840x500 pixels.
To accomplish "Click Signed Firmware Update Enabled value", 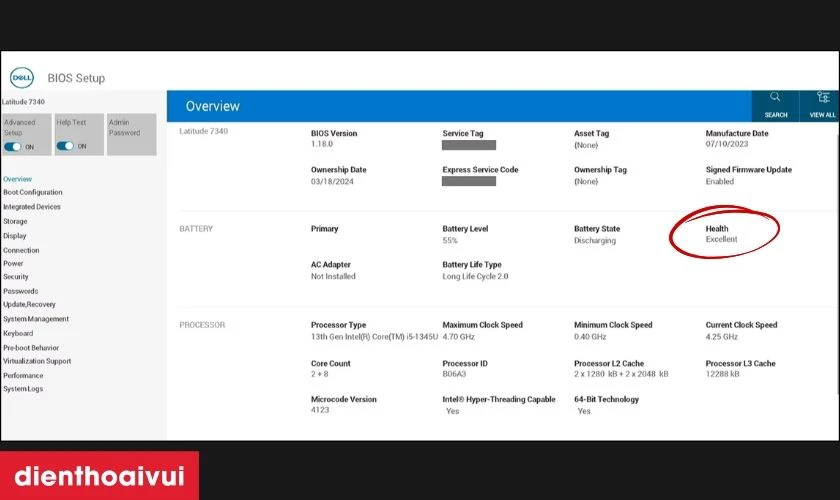I will tap(719, 181).
